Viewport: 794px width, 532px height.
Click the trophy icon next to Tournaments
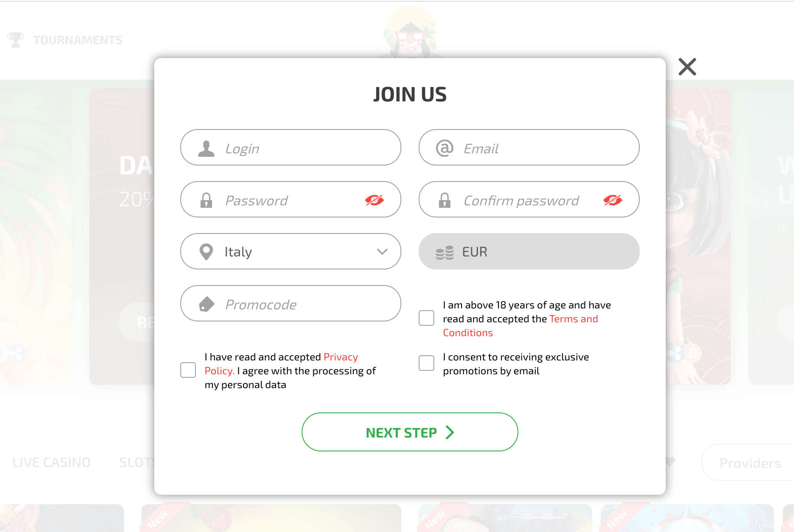click(x=16, y=39)
